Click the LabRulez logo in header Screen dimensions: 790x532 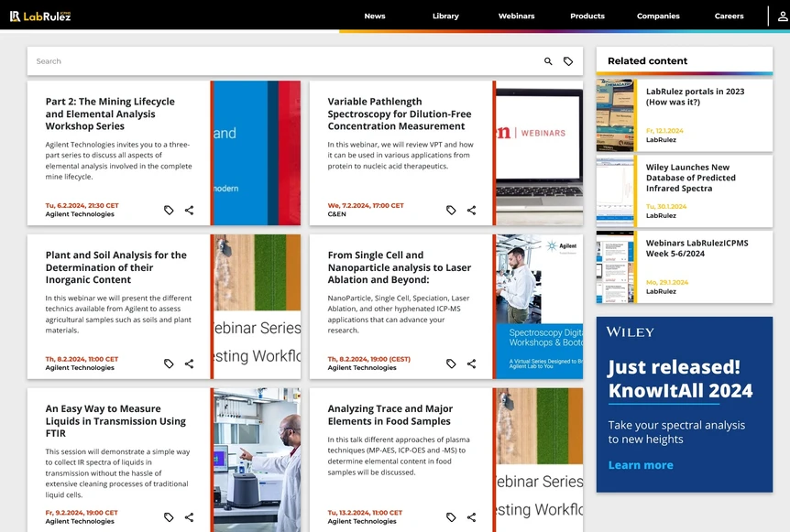click(x=40, y=16)
